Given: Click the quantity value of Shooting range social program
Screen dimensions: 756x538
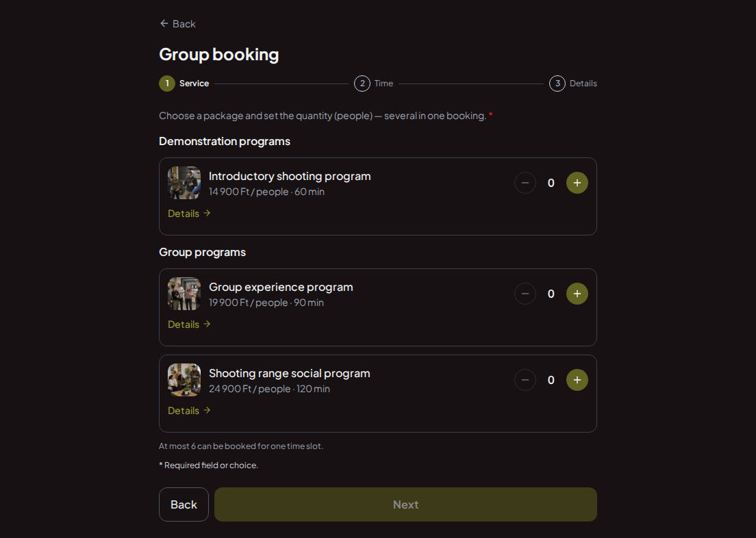Looking at the screenshot, I should pyautogui.click(x=551, y=380).
